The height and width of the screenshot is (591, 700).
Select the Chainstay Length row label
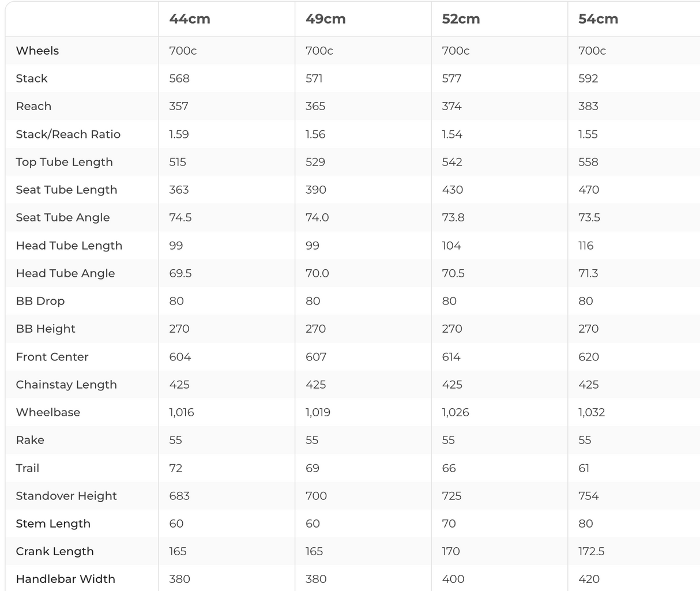pos(66,385)
